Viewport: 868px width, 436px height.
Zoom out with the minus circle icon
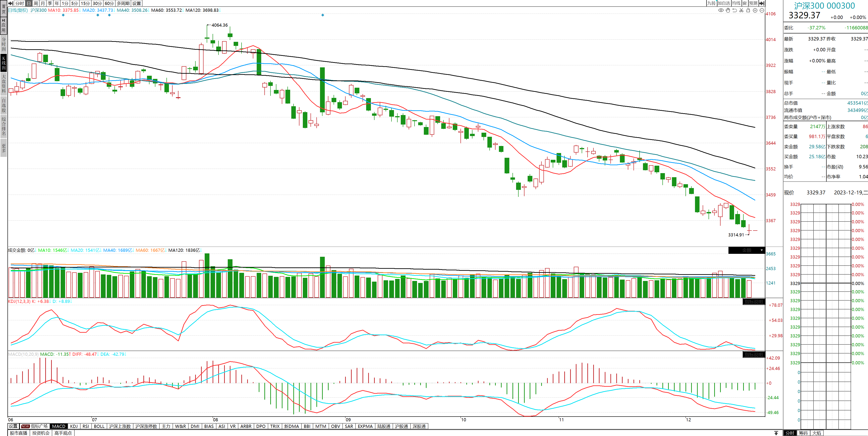[x=762, y=10]
